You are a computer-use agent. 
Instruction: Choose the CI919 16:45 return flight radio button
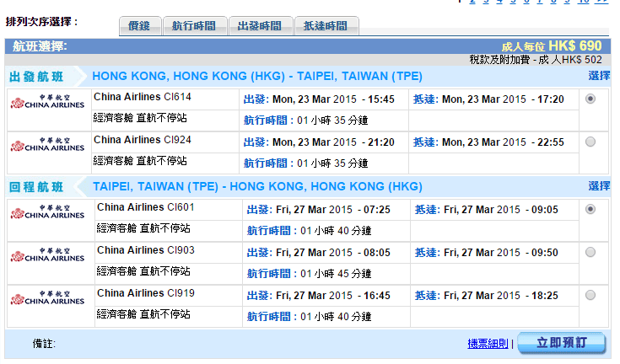[590, 295]
